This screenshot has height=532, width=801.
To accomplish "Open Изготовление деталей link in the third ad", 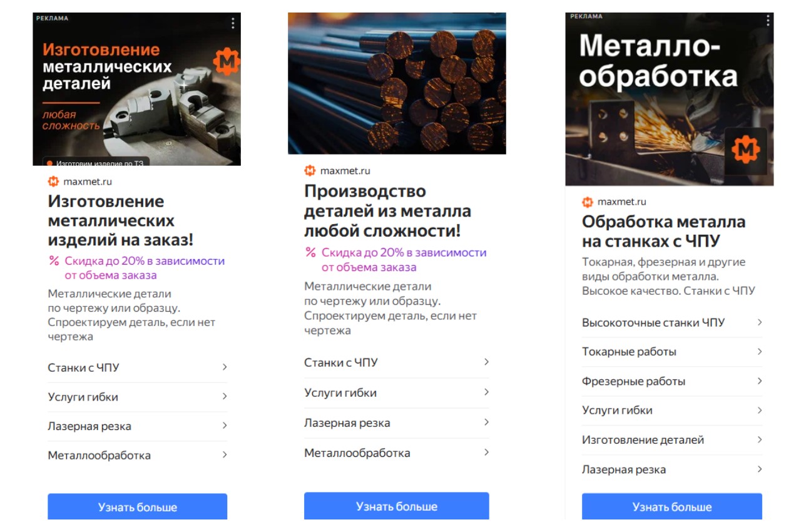I will [643, 440].
